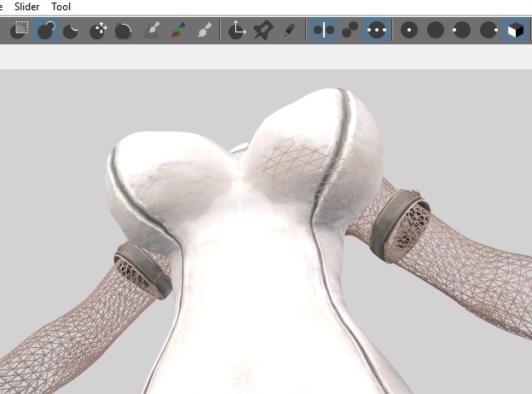This screenshot has width=532, height=394.
Task: Pick the Move brush with four arrows
Action: [x=98, y=31]
